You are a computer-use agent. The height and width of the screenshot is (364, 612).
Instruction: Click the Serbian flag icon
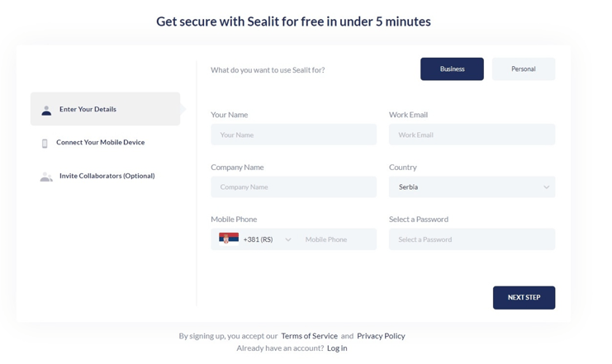(229, 238)
